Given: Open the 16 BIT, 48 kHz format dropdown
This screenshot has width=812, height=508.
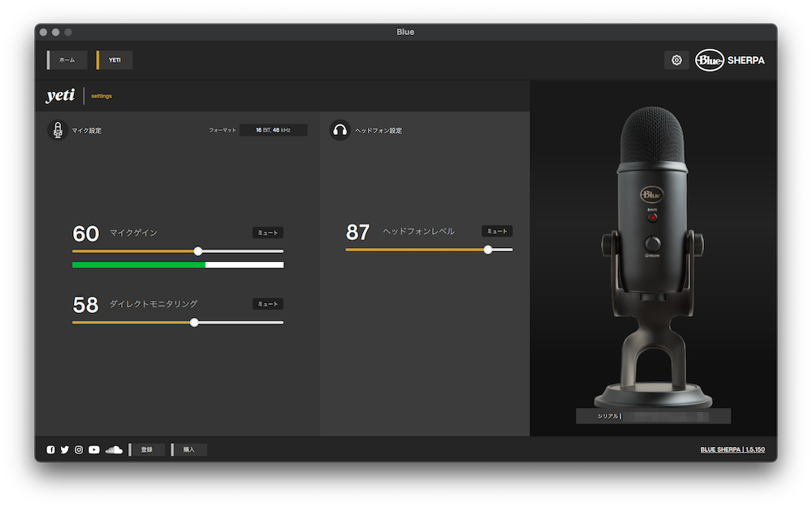Looking at the screenshot, I should pyautogui.click(x=274, y=130).
